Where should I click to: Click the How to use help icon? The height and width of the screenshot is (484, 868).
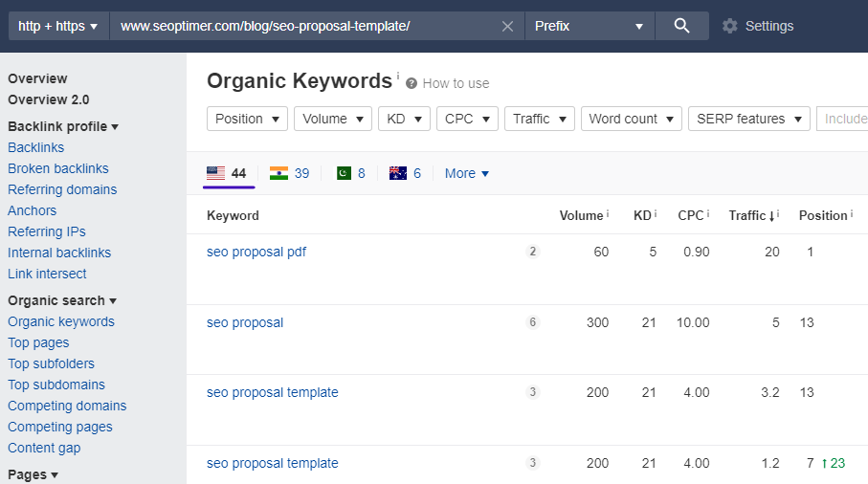click(412, 83)
